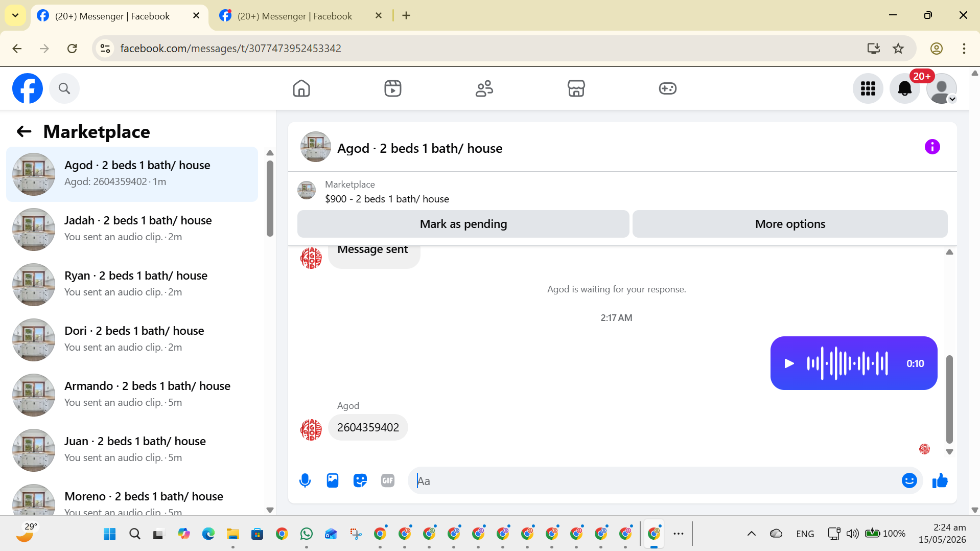Go back from Marketplace using the arrow

[x=24, y=131]
